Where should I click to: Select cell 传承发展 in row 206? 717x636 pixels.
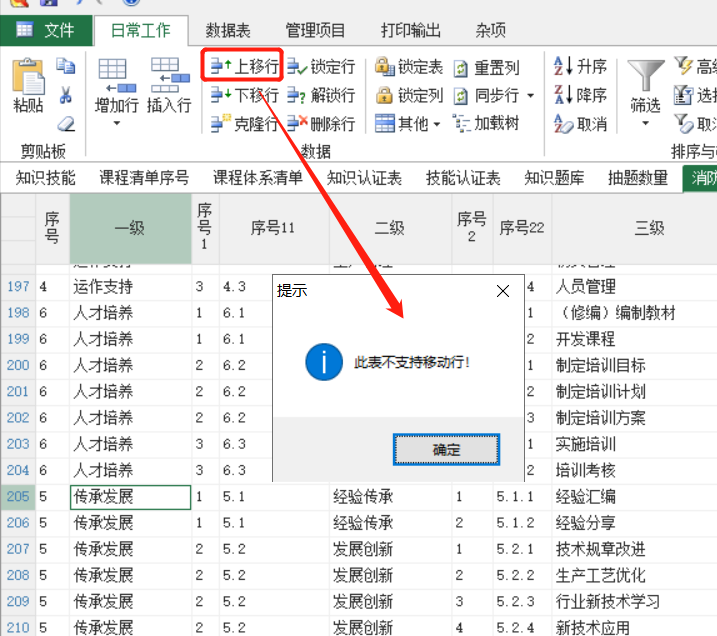130,523
